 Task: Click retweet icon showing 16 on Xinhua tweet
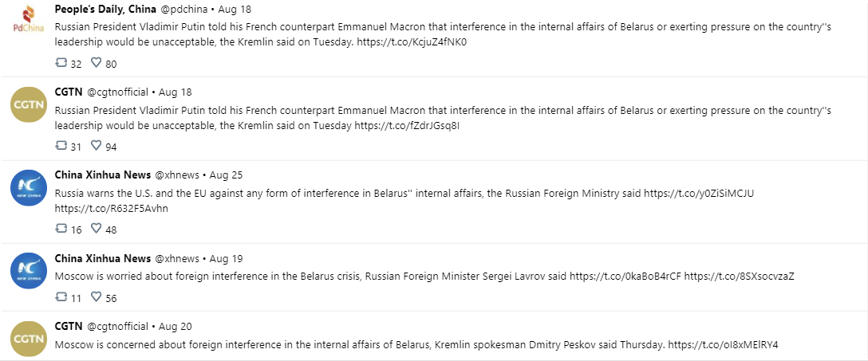tap(61, 229)
